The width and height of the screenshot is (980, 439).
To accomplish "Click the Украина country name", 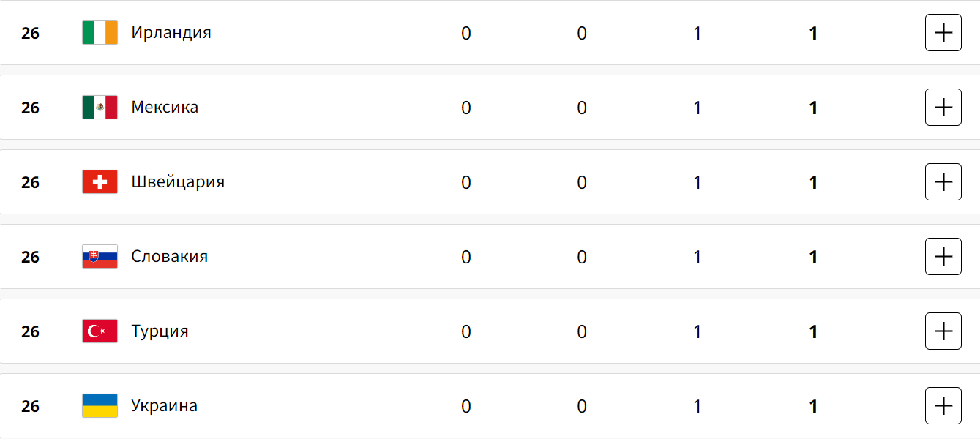I will (x=164, y=406).
